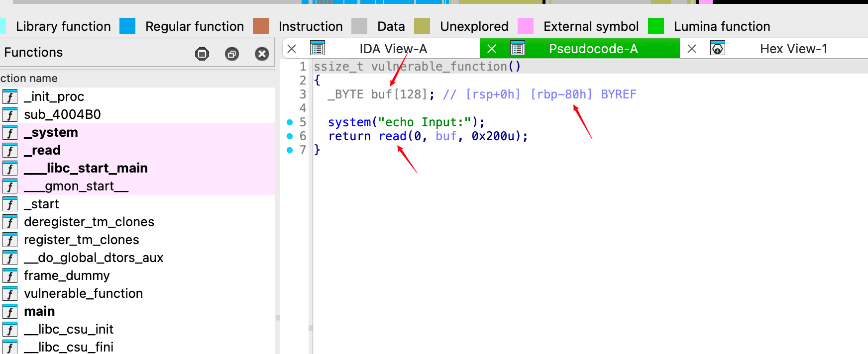Click the function icon beside _read
The height and width of the screenshot is (354, 868).
click(10, 150)
